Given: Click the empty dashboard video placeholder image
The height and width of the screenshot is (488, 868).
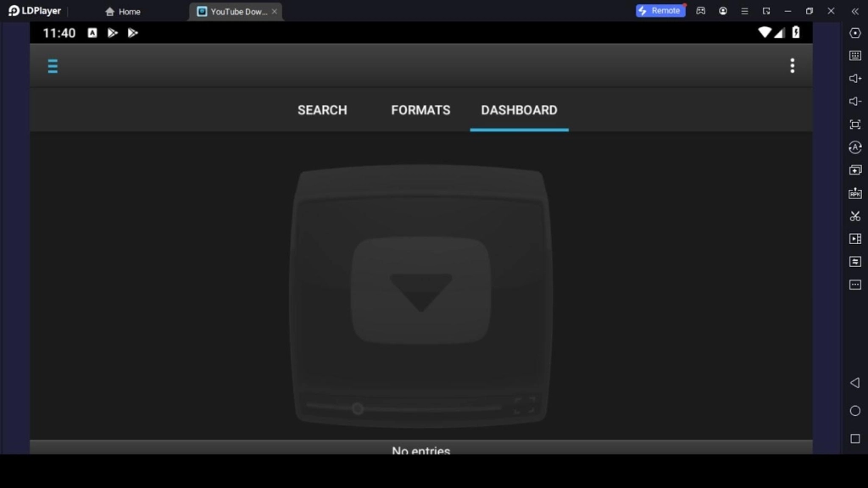Looking at the screenshot, I should (420, 296).
